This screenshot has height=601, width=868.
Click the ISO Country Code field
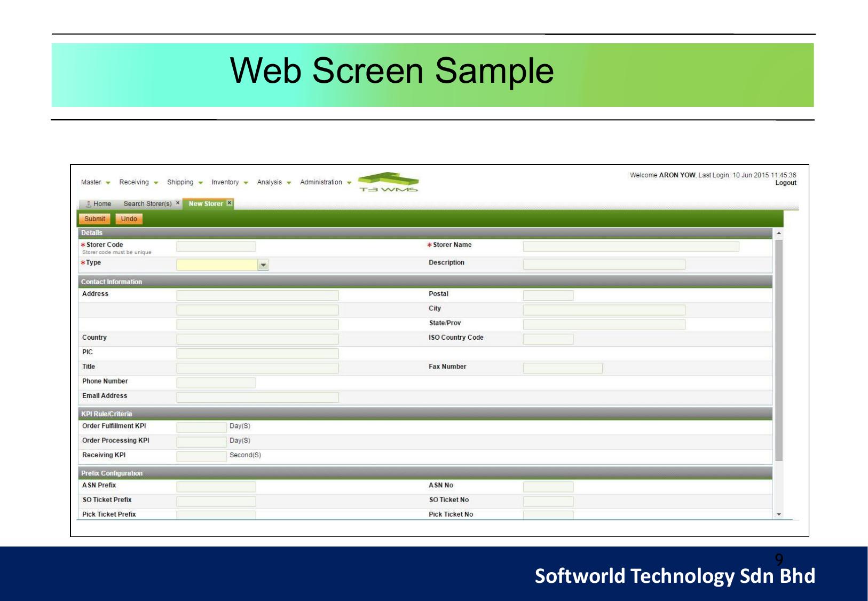tap(548, 339)
